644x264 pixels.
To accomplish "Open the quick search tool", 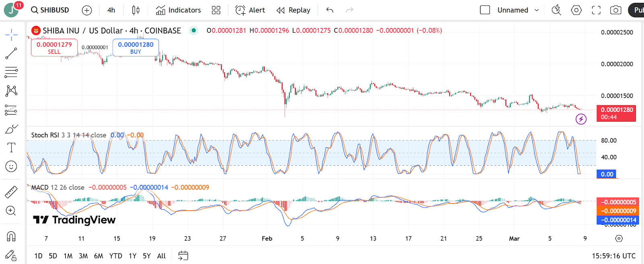I will (556, 10).
